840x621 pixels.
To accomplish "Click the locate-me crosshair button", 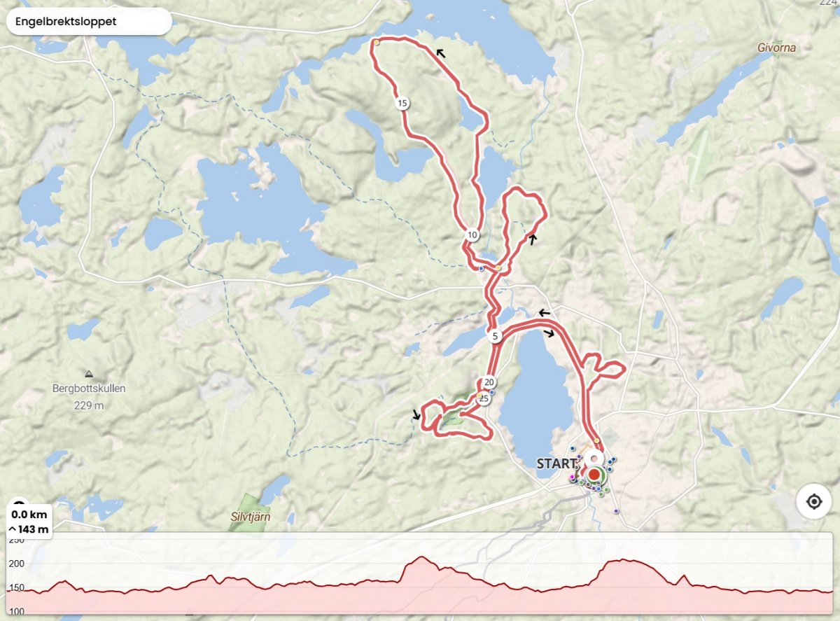I will pyautogui.click(x=813, y=501).
